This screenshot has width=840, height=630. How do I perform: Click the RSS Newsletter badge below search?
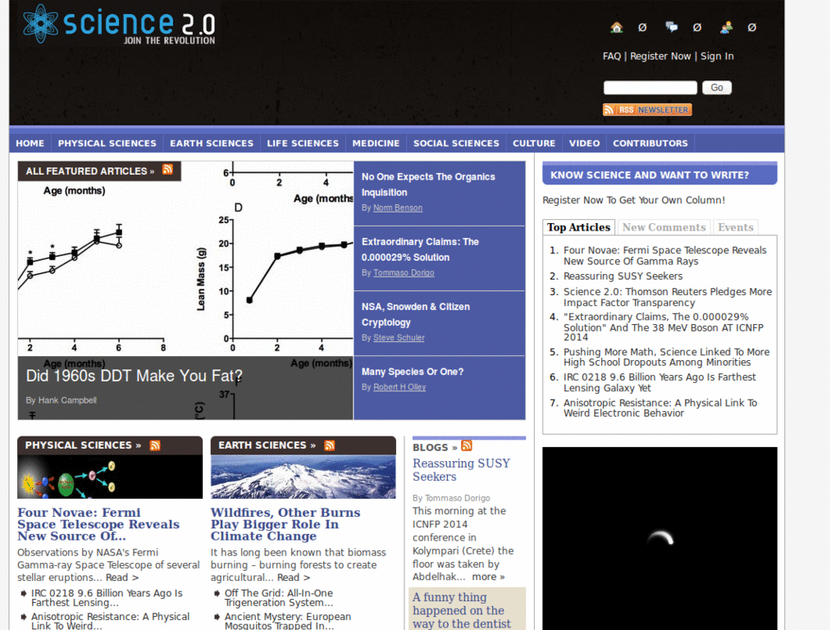646,109
